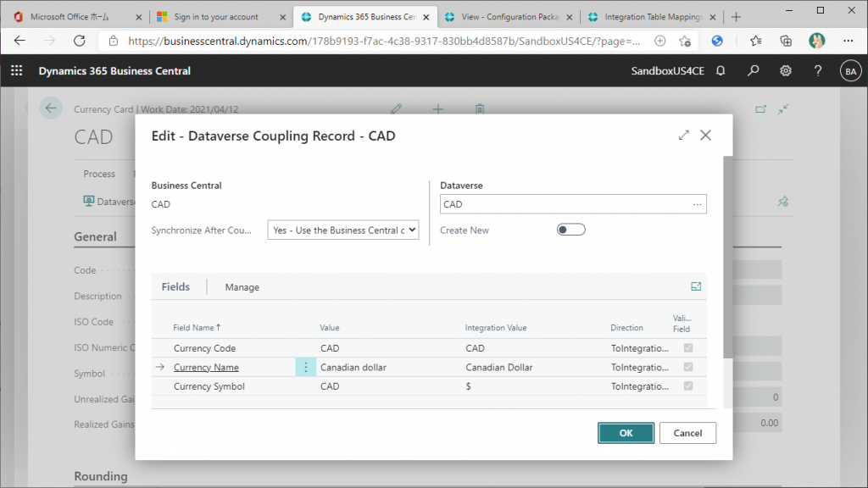
Task: Cancel the Dataverse coupling dialog
Action: (687, 433)
